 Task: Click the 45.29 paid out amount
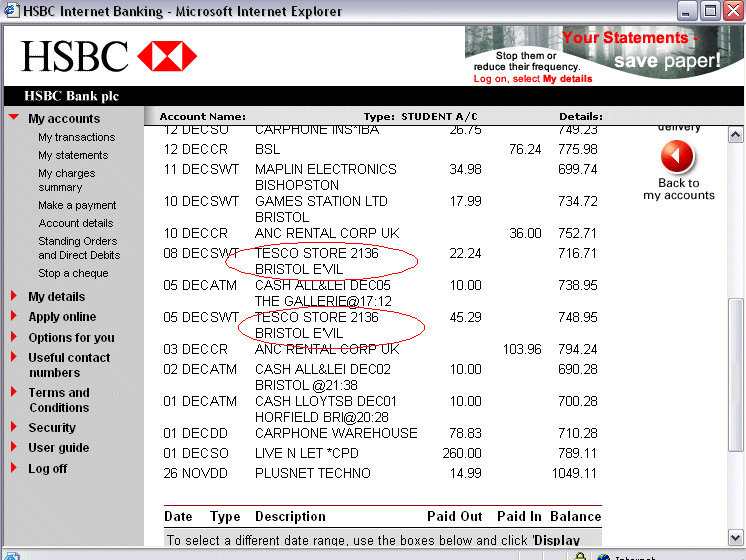pos(465,317)
